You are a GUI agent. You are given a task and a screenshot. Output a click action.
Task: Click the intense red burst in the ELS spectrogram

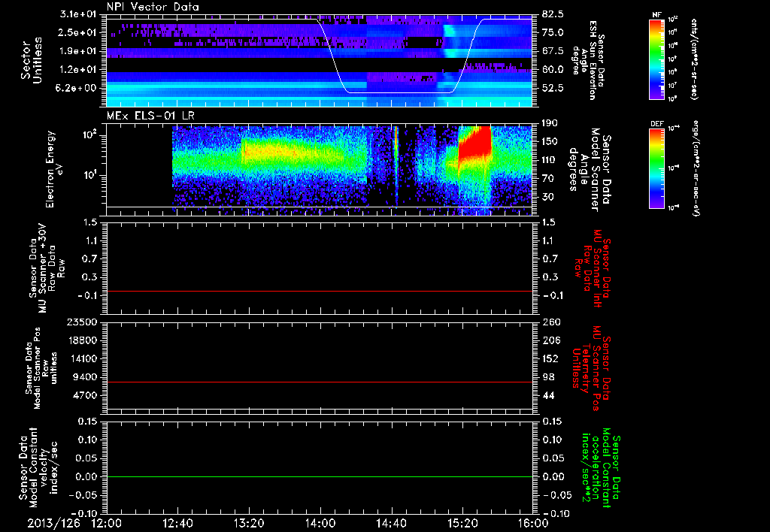[x=475, y=142]
